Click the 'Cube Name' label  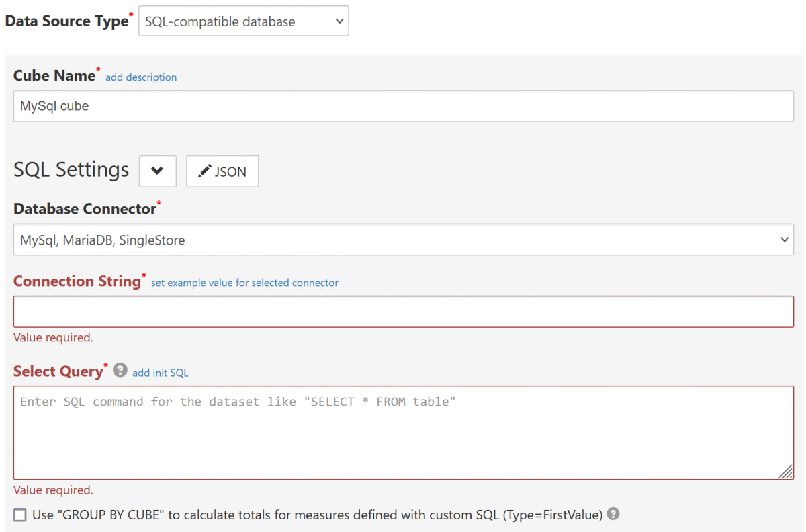click(54, 76)
